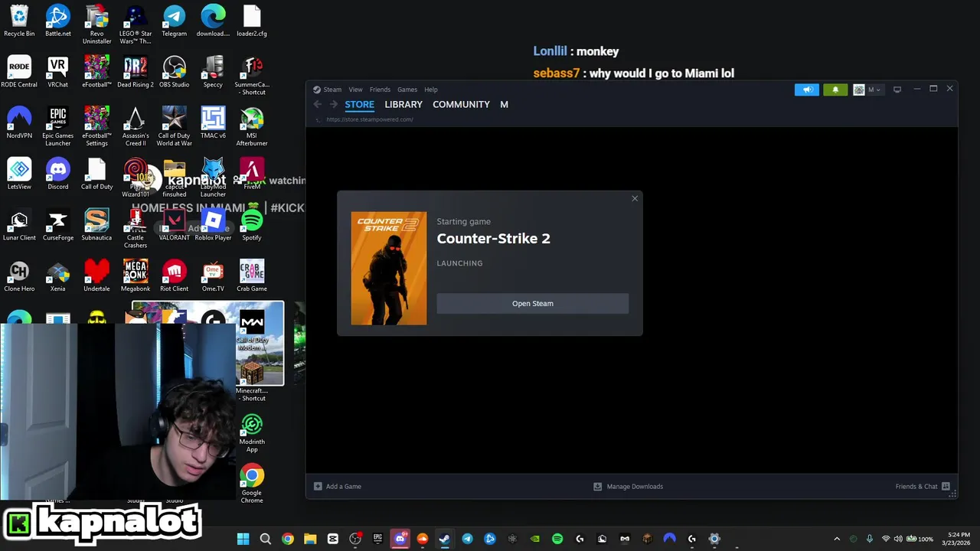
Task: Open the Friends menu in Steam
Action: pos(380,90)
